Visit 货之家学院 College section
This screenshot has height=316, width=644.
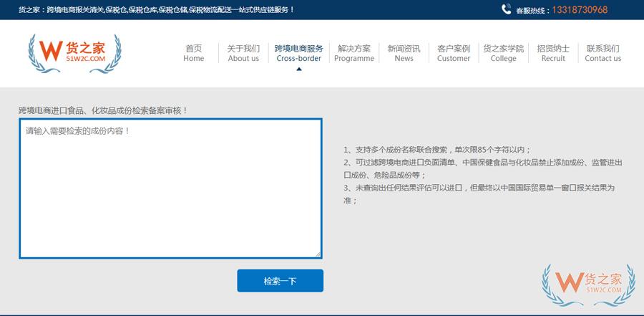point(503,53)
